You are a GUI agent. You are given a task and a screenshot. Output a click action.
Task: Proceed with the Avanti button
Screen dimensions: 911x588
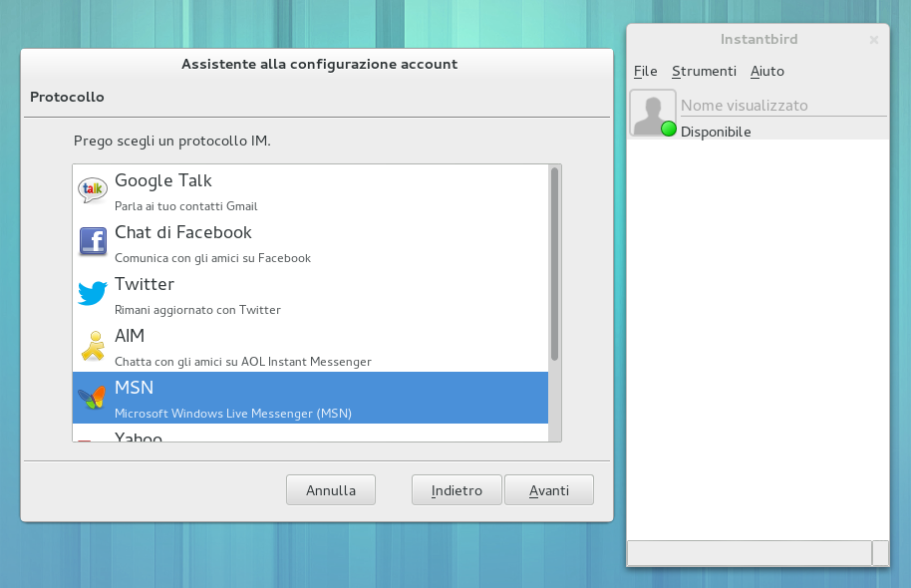(x=549, y=490)
